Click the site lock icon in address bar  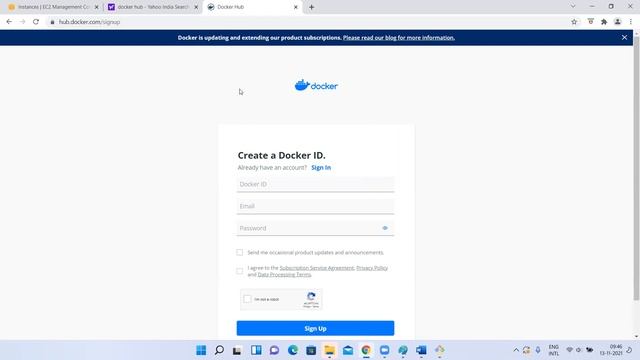[x=52, y=22]
